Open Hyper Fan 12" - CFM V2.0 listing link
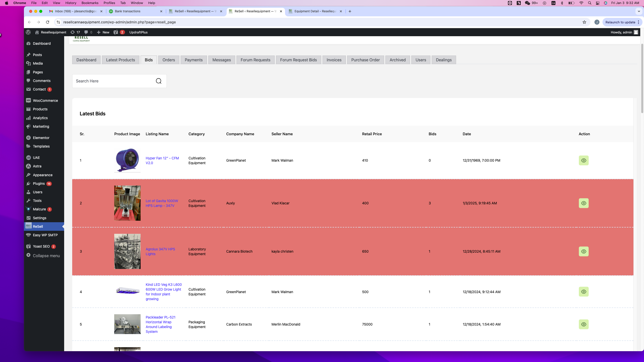 [162, 160]
